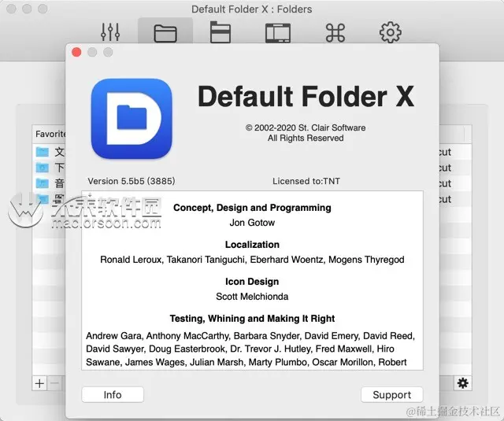Open the gear action menu in Folders window
Viewport: 504px width, 421px height.
(462, 383)
